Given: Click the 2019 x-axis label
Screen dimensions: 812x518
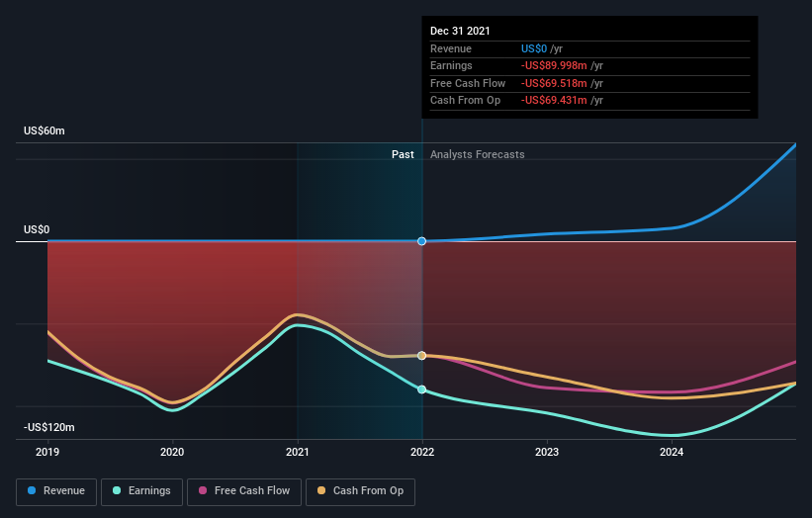Looking at the screenshot, I should [x=47, y=452].
